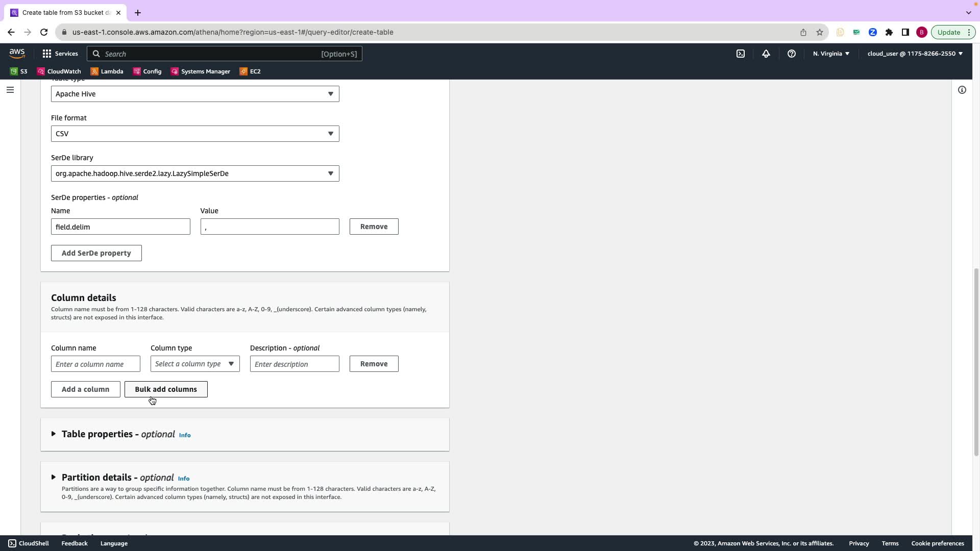Click the Column name input field

click(x=95, y=364)
